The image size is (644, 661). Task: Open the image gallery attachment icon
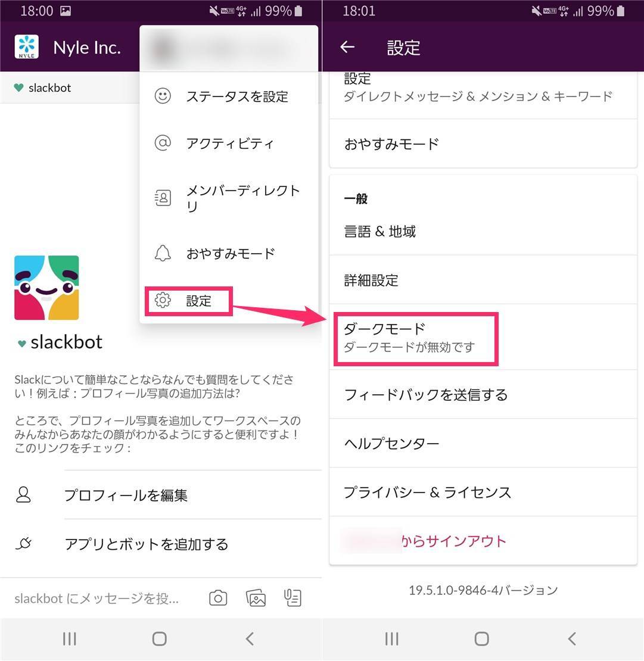[x=256, y=598]
